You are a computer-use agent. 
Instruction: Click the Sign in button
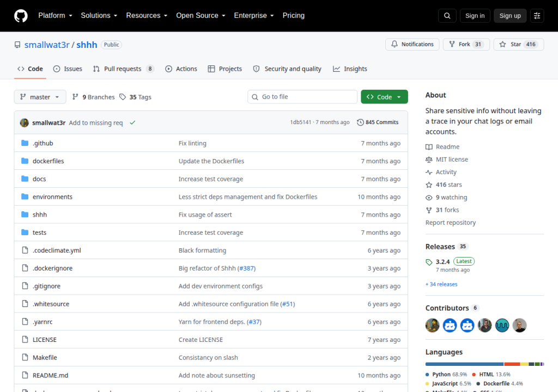(475, 16)
